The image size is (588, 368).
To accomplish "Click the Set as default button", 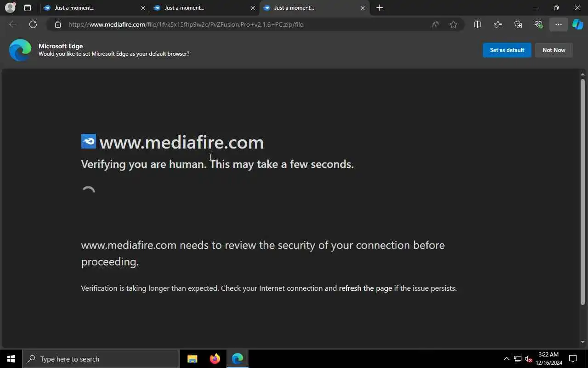I will 507,50.
